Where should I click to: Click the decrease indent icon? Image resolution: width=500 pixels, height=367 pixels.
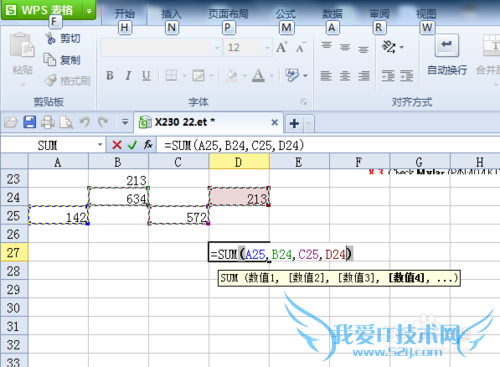tap(388, 76)
